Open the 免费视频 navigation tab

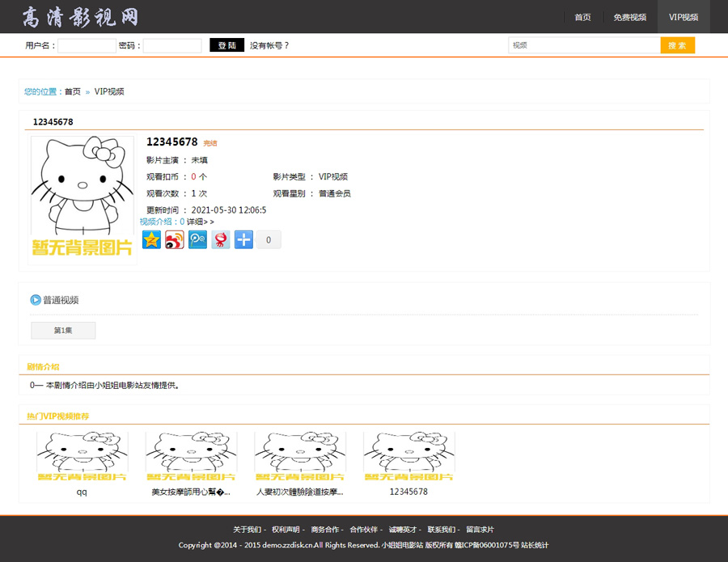[x=629, y=17]
